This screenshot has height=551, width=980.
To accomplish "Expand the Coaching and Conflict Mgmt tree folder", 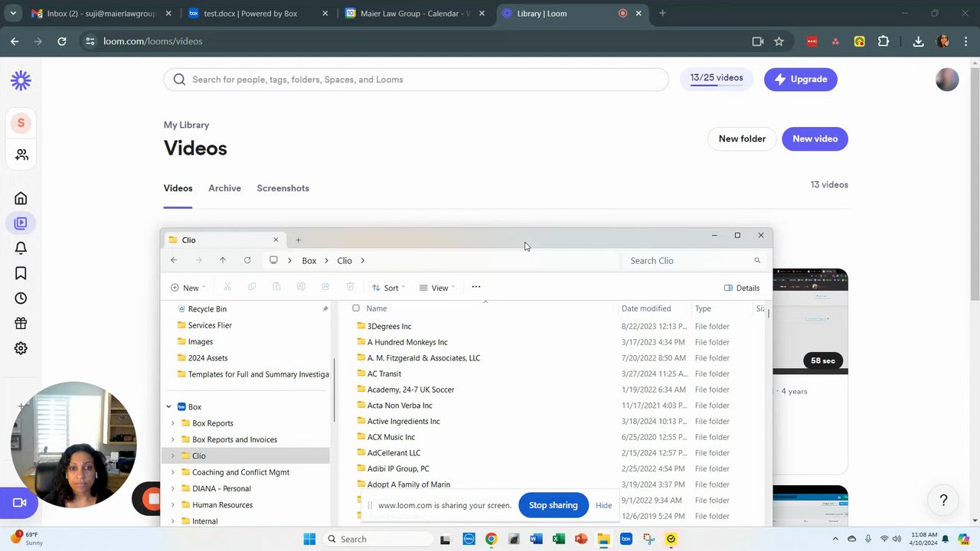I will click(x=172, y=472).
